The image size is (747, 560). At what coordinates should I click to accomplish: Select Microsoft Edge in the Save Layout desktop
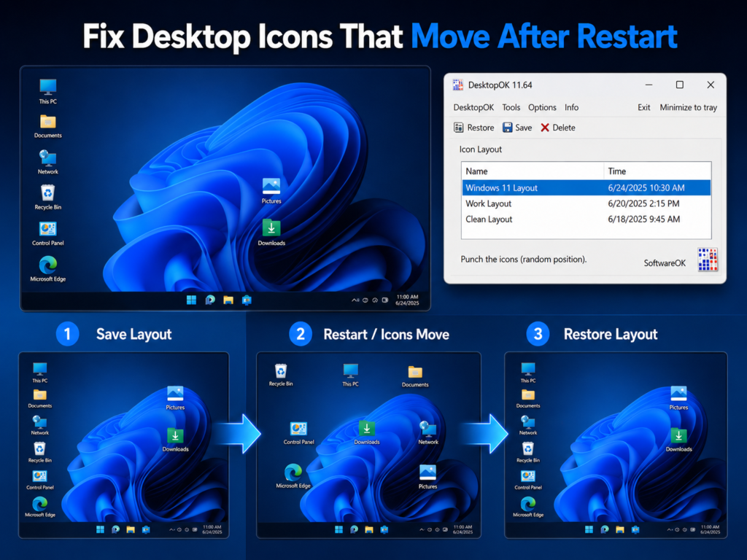click(40, 507)
